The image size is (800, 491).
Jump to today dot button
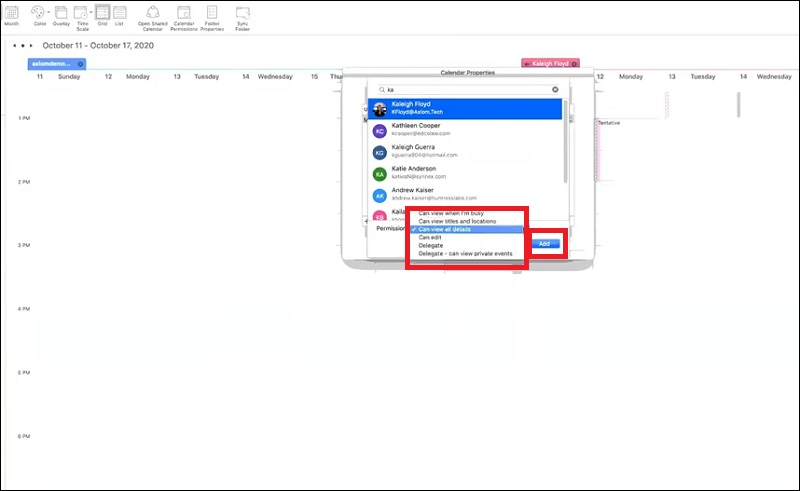tap(23, 45)
